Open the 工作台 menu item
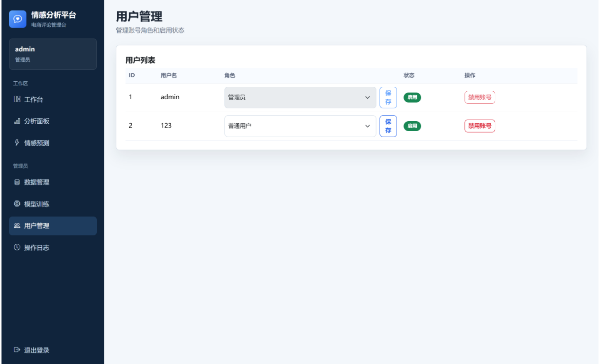The image size is (606, 364). pyautogui.click(x=53, y=99)
